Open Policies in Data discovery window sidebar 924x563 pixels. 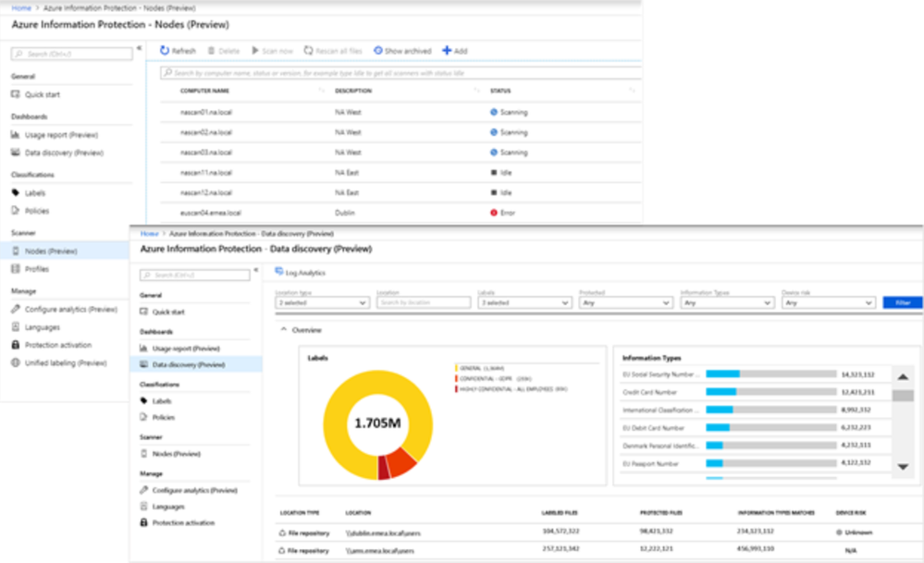(163, 417)
